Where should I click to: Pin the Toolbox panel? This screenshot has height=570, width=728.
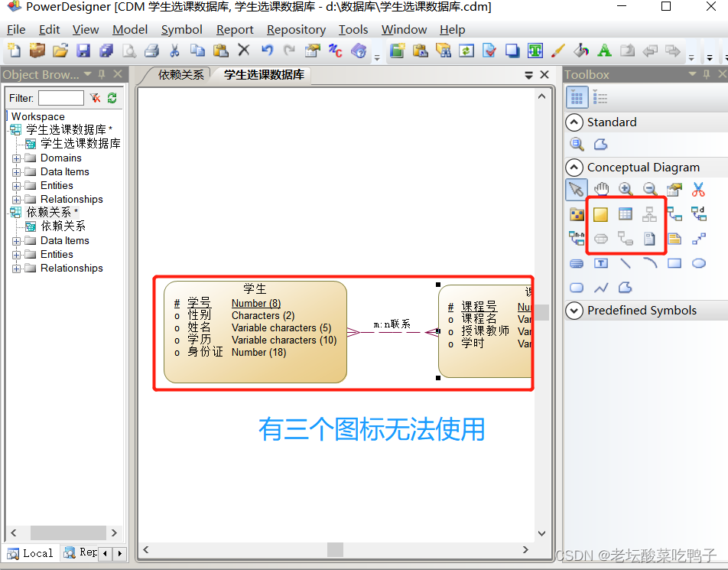[707, 74]
